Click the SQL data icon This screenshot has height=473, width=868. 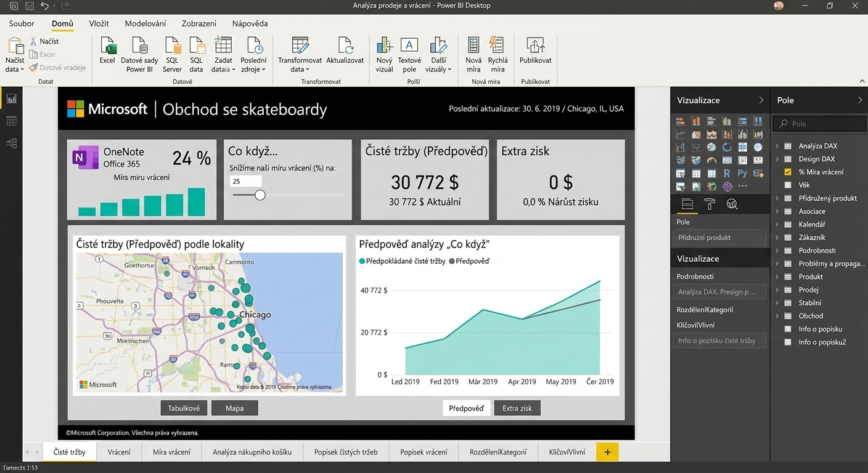click(197, 46)
